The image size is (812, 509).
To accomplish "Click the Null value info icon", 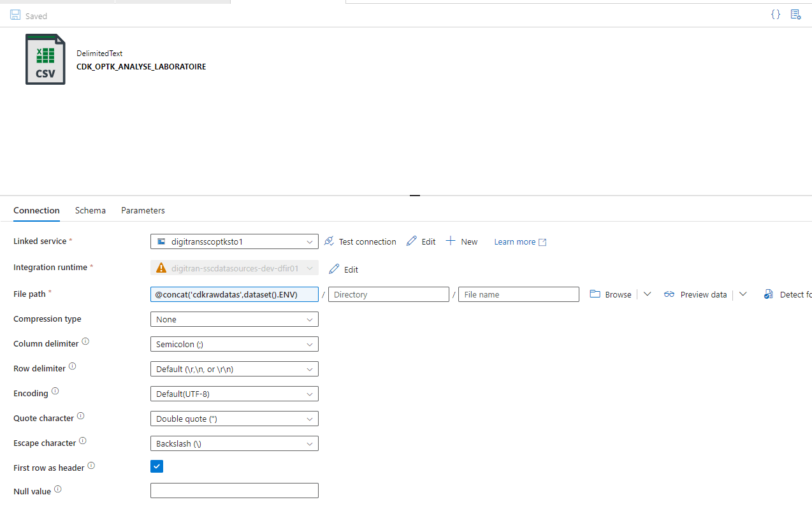I will (x=58, y=490).
